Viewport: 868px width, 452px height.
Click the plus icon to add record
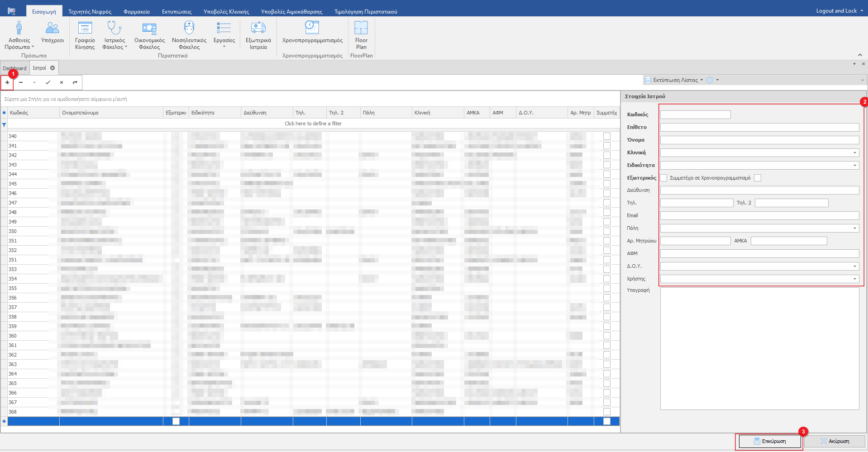click(x=7, y=82)
